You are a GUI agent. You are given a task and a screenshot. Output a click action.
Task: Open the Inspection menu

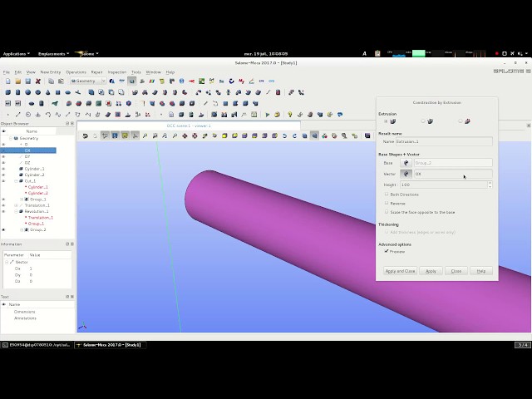pyautogui.click(x=116, y=72)
